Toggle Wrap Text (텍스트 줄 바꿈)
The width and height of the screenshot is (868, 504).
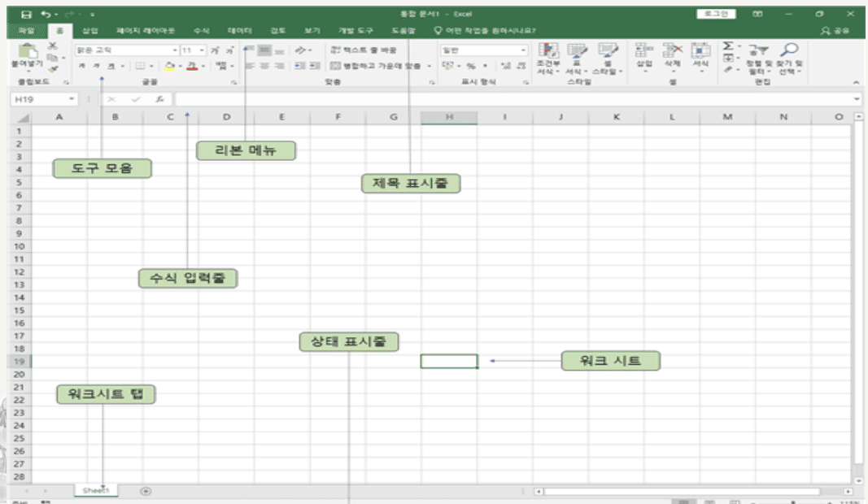click(x=364, y=50)
